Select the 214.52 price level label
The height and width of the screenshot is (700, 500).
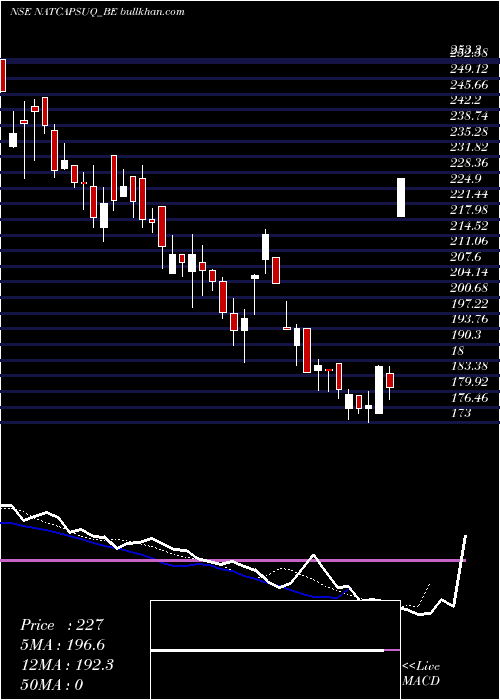coord(469,225)
